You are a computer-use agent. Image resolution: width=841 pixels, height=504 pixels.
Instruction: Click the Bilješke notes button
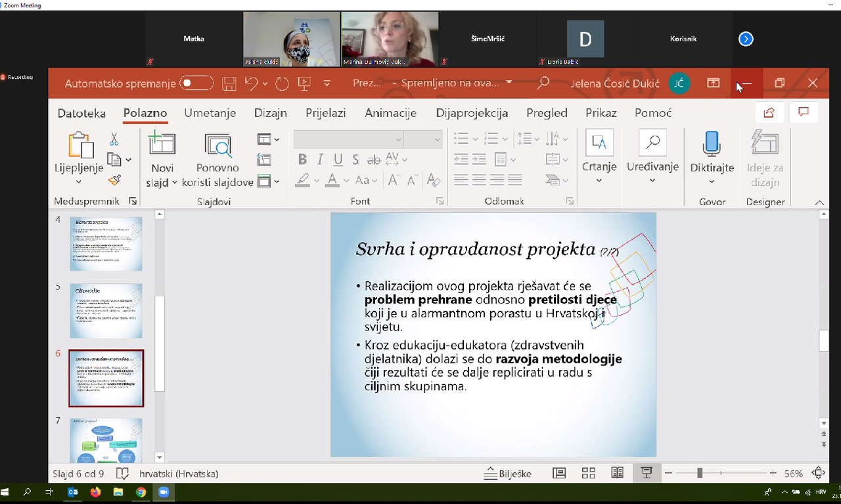coord(508,474)
